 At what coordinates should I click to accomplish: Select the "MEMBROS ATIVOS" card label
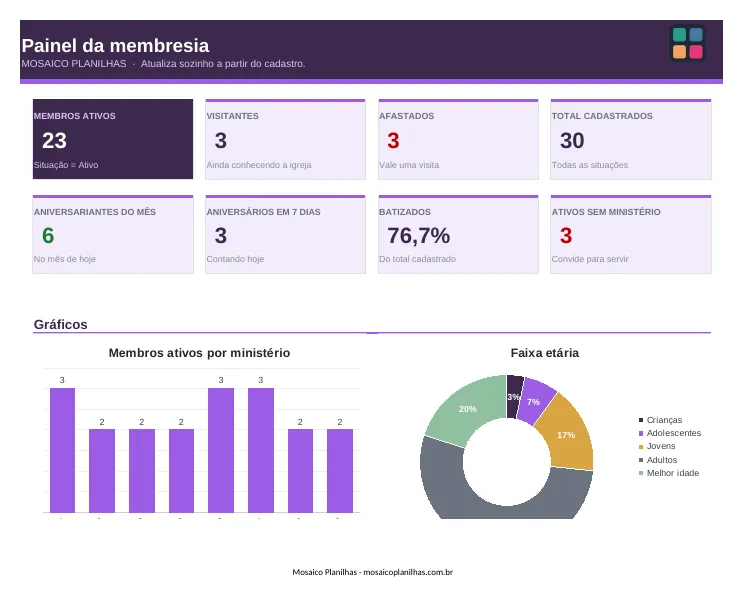74,116
